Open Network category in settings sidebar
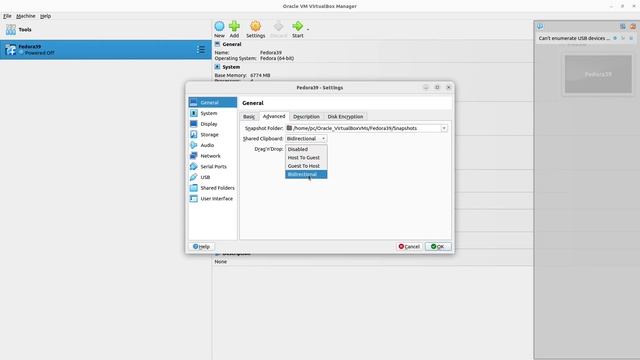 (x=213, y=156)
